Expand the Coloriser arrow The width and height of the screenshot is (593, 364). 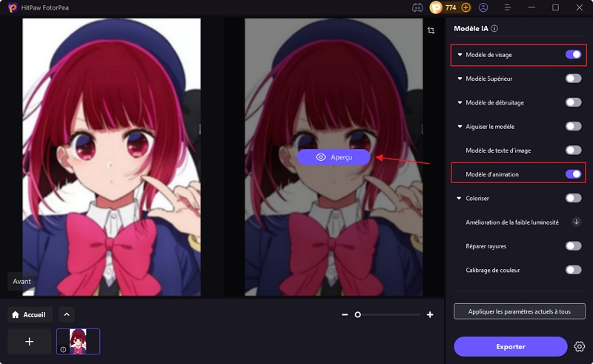pyautogui.click(x=459, y=198)
